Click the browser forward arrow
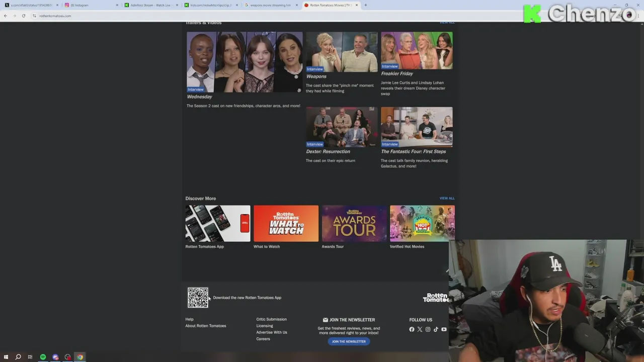The height and width of the screenshot is (362, 644). pos(14,16)
